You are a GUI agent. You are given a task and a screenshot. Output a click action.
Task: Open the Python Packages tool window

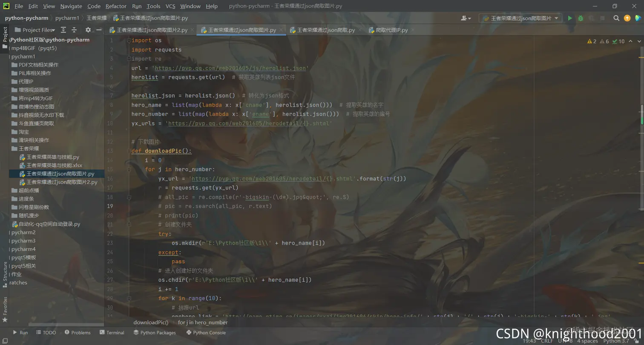tap(155, 333)
